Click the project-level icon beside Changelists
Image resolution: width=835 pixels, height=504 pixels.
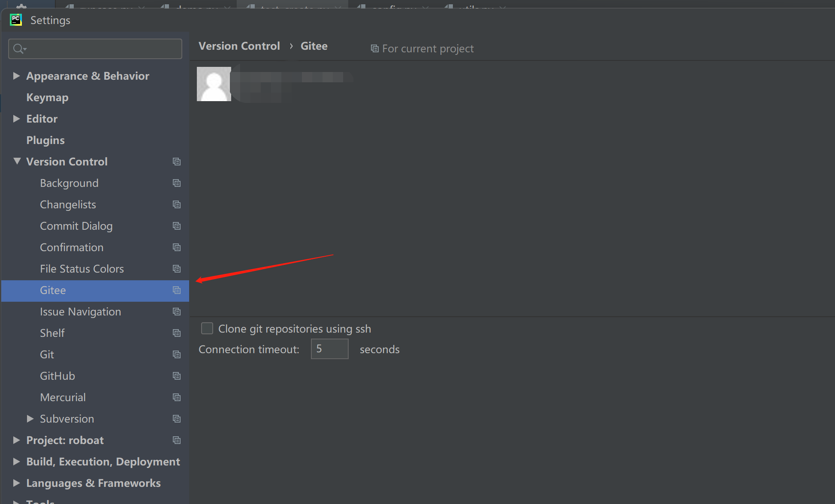177,204
